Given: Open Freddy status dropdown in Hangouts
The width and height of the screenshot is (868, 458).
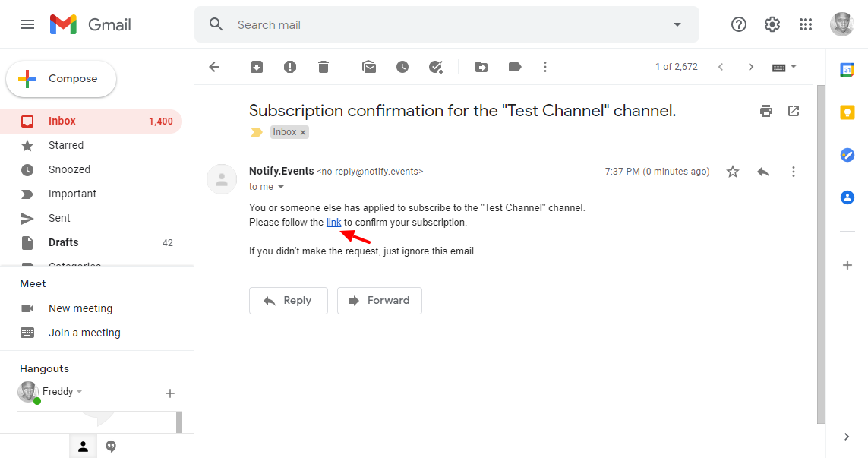Looking at the screenshot, I should pos(80,392).
